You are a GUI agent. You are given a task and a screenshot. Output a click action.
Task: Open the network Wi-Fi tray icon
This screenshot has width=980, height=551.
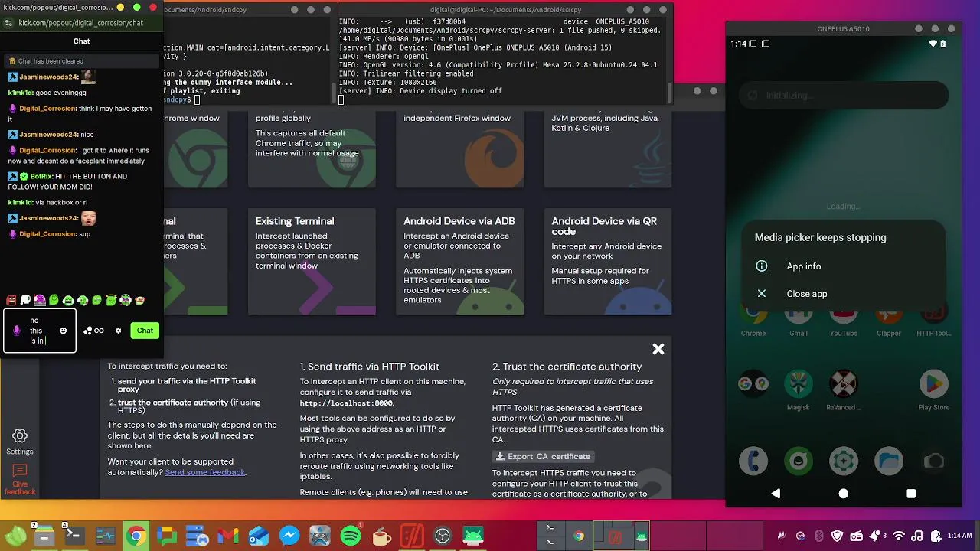coord(899,536)
